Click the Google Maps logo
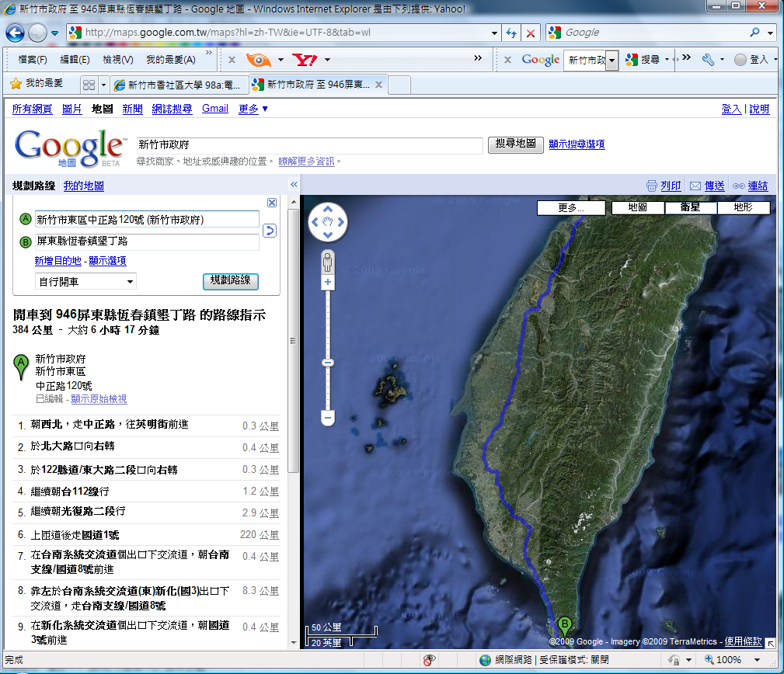This screenshot has width=784, height=674. pyautogui.click(x=69, y=148)
